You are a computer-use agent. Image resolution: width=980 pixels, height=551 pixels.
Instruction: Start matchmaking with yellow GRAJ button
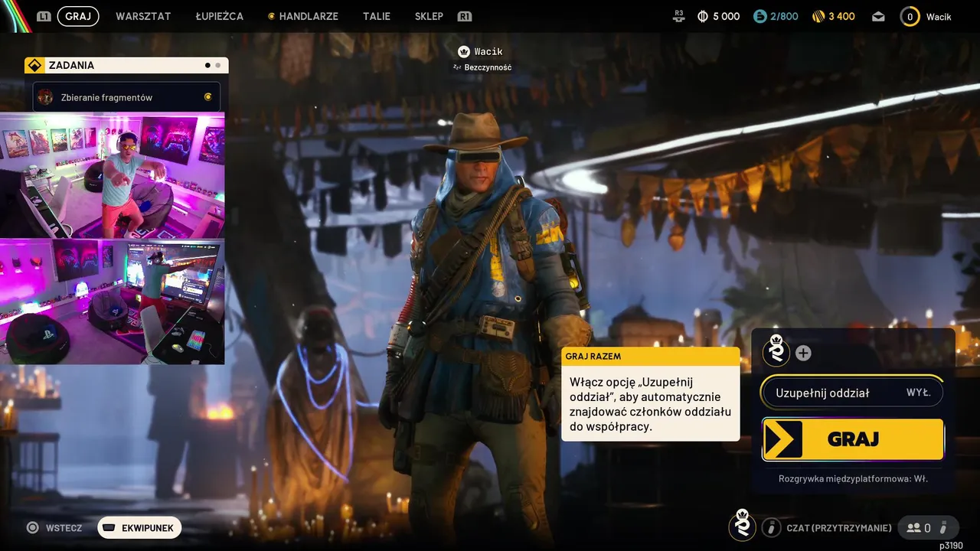(x=853, y=439)
